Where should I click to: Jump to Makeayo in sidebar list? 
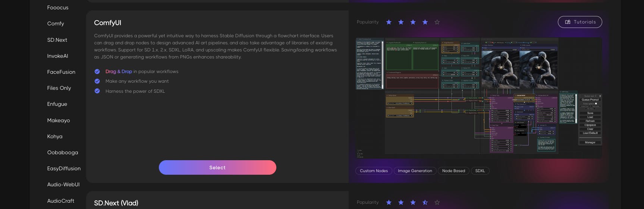59,120
